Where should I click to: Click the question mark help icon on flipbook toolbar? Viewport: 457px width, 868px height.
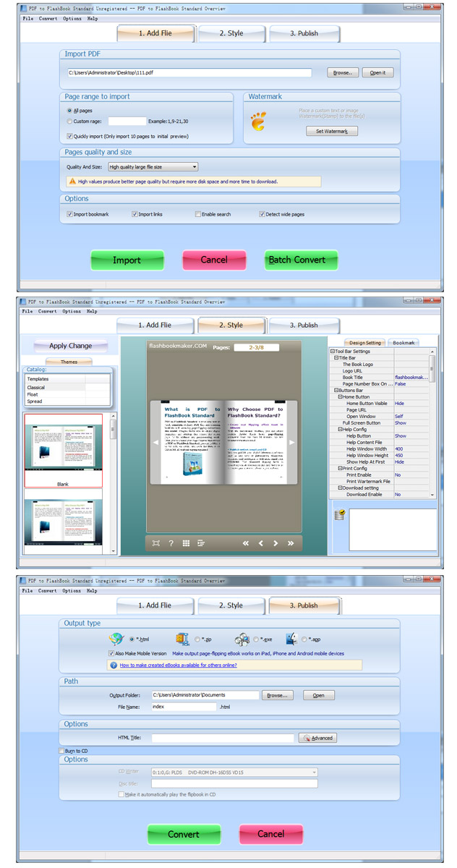(171, 542)
